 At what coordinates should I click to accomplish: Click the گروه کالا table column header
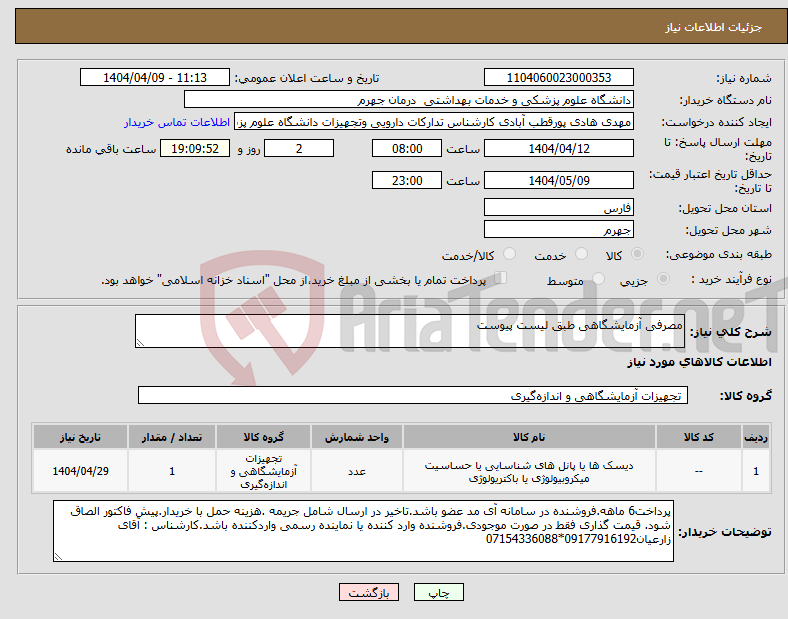click(x=263, y=437)
